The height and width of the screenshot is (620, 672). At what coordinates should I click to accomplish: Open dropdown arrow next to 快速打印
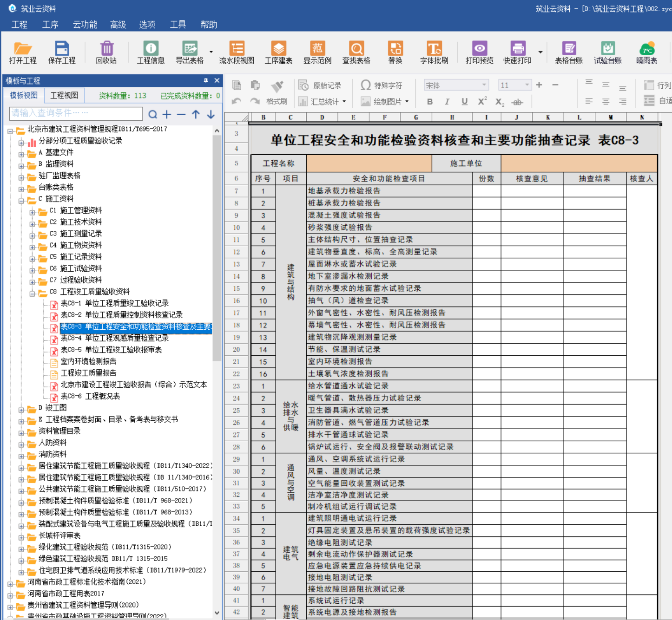[x=540, y=52]
